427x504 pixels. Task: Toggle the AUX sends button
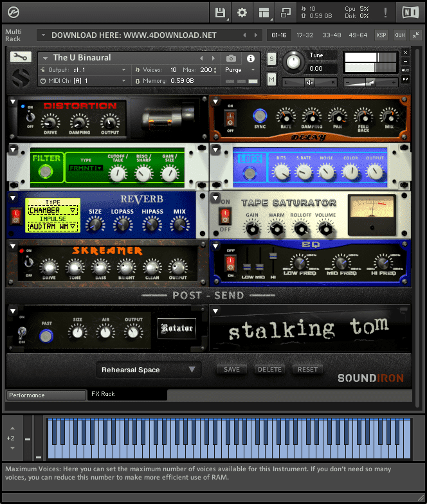(x=405, y=69)
